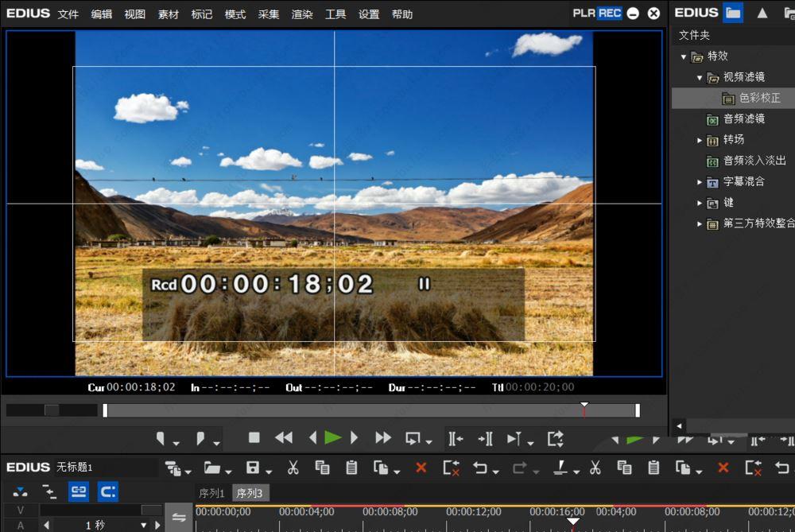795x532 pixels.
Task: Jump to the previous edit point icon
Action: coord(456,438)
